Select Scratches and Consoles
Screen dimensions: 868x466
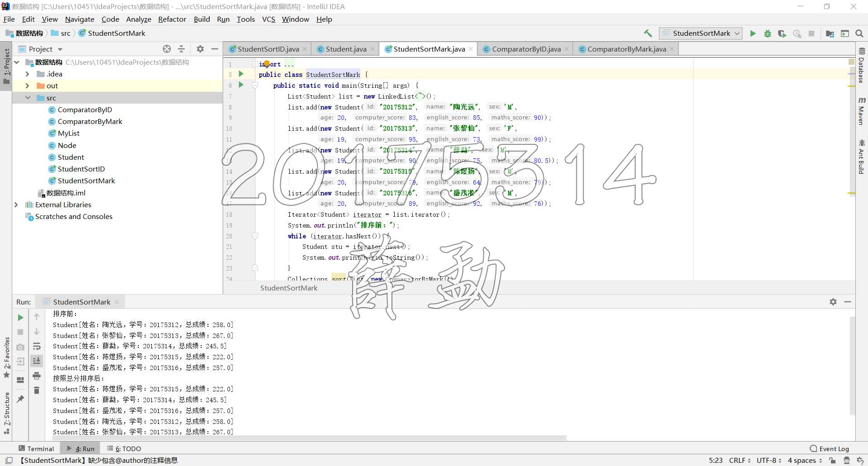pos(69,216)
